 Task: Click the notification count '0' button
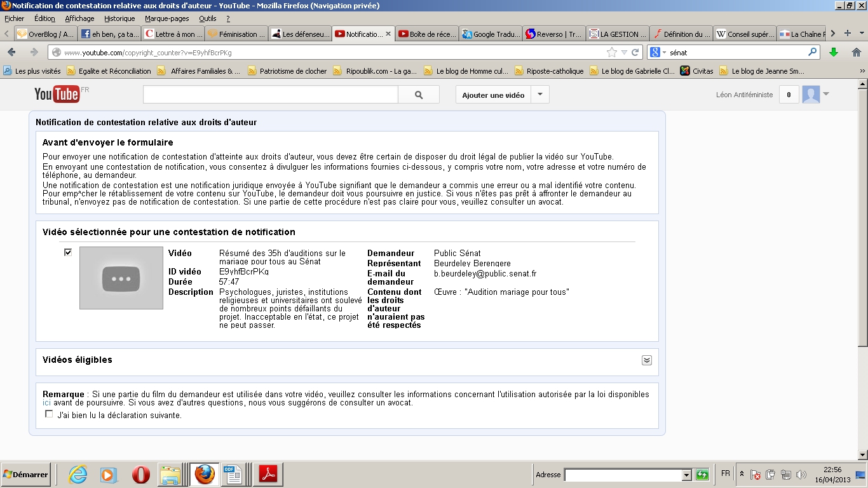pos(789,95)
